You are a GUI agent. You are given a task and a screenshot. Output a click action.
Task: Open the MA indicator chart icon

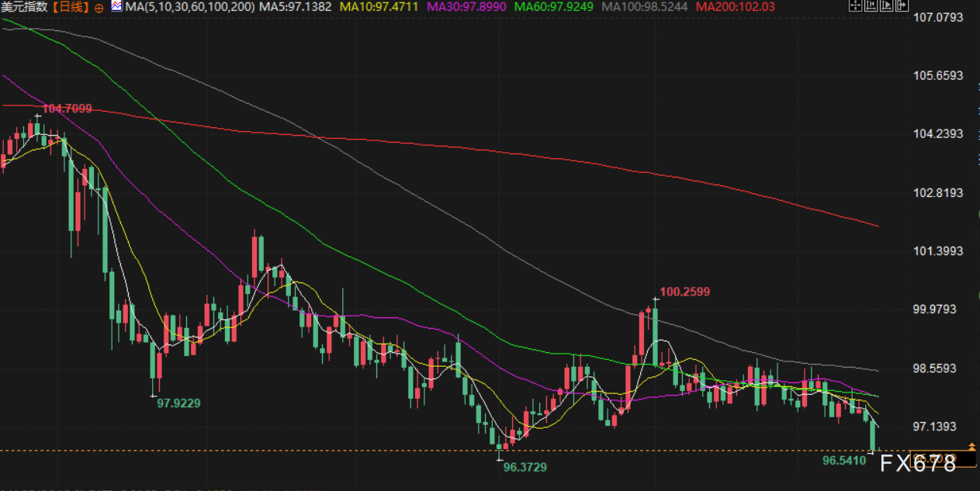pyautogui.click(x=116, y=6)
